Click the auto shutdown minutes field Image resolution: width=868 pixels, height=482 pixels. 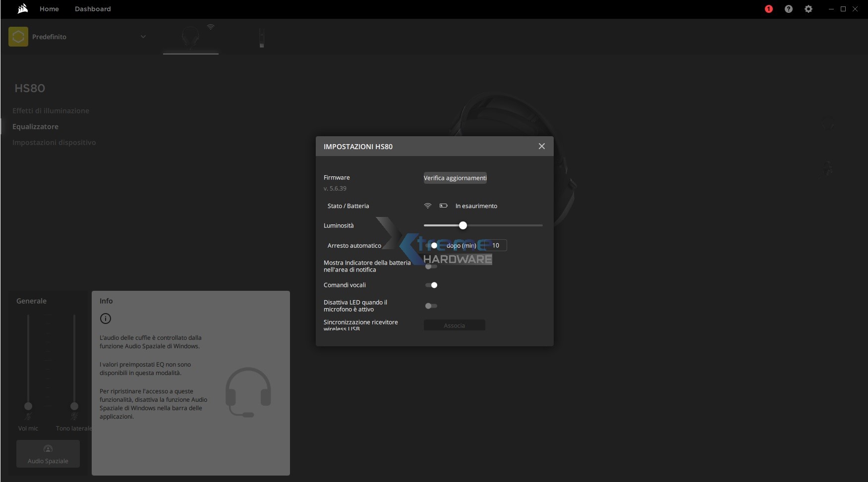pyautogui.click(x=496, y=245)
